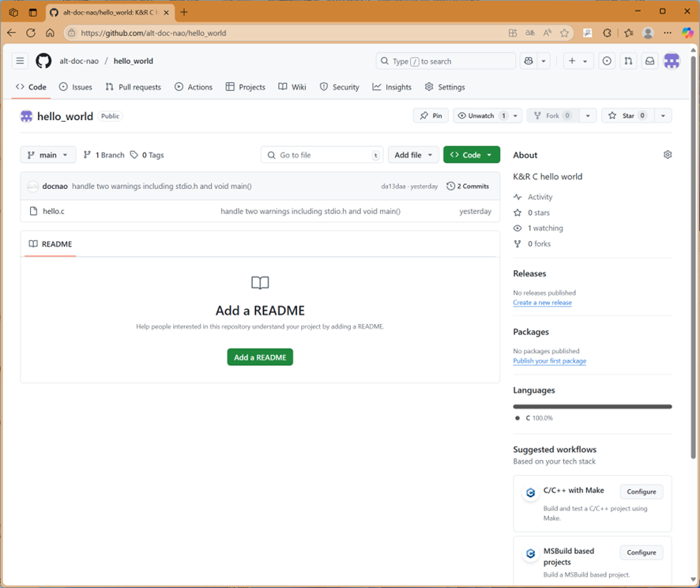
Task: Open the Security tab
Action: 339,87
